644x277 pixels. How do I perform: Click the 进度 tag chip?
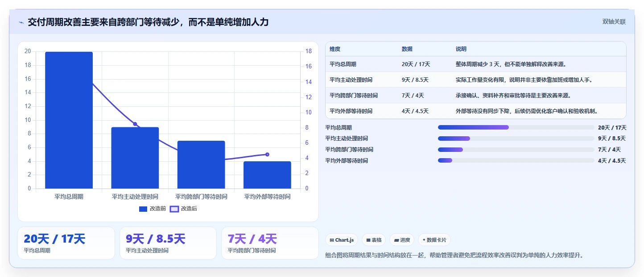(x=402, y=240)
